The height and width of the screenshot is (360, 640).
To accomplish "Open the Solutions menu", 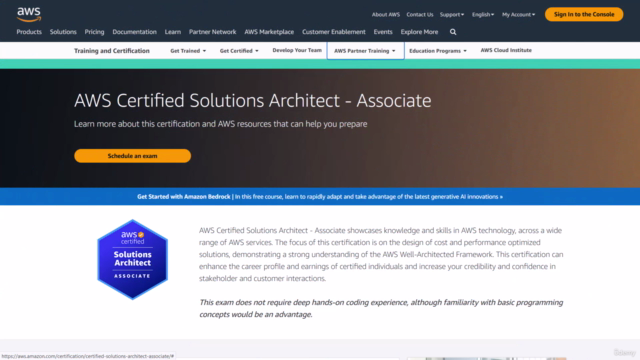I will click(x=63, y=32).
